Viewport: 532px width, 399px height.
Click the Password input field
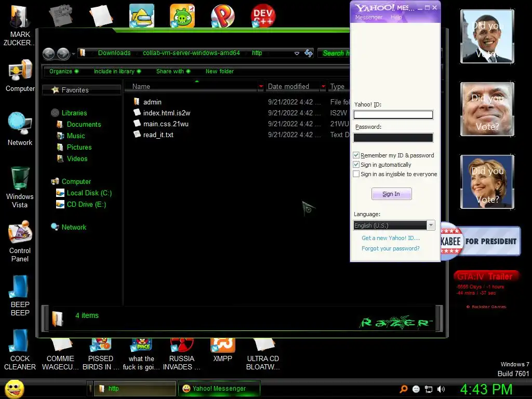click(x=393, y=137)
